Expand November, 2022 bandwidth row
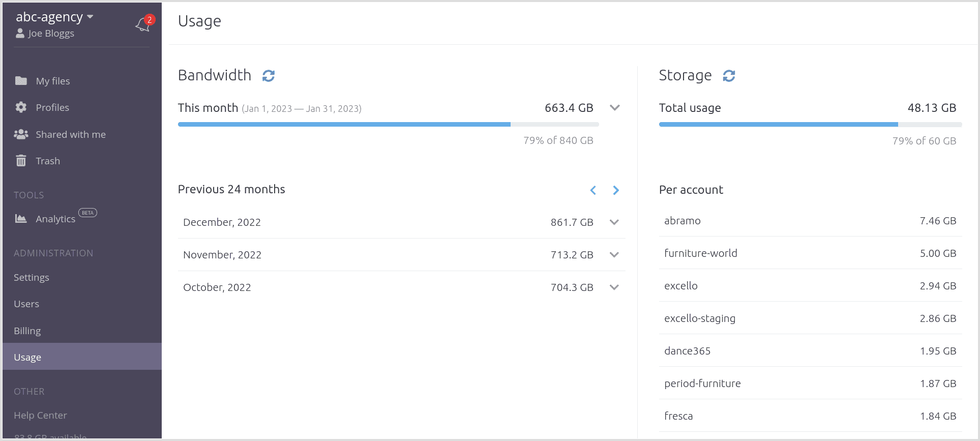The image size is (980, 441). (614, 255)
